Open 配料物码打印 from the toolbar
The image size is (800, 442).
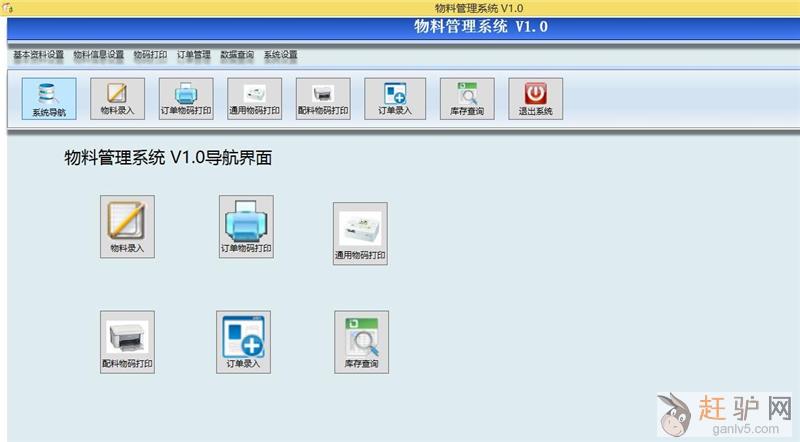coord(323,99)
